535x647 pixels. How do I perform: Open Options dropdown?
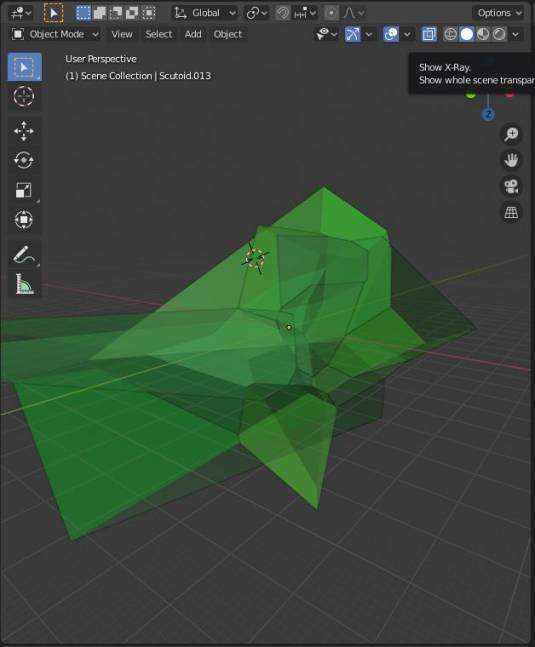point(500,13)
